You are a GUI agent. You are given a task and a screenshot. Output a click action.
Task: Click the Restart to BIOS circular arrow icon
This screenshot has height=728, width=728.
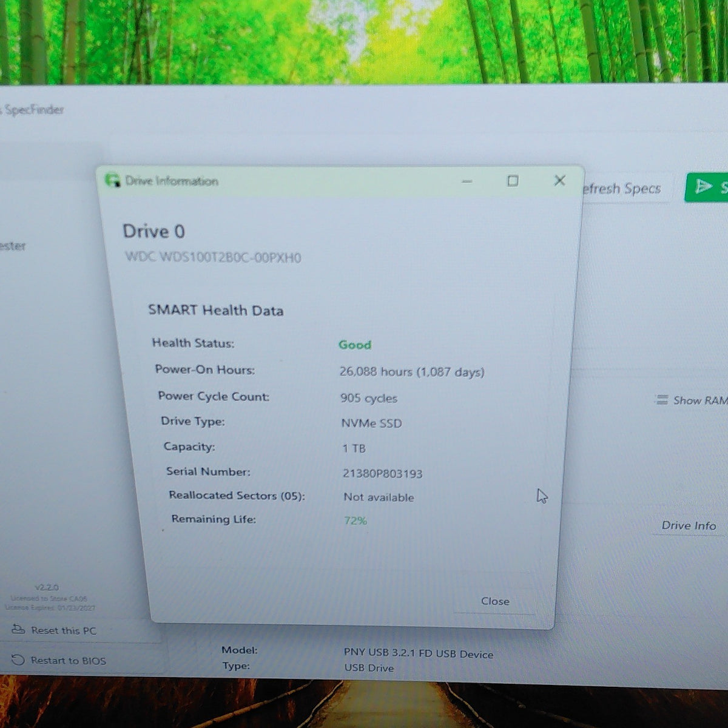[18, 659]
